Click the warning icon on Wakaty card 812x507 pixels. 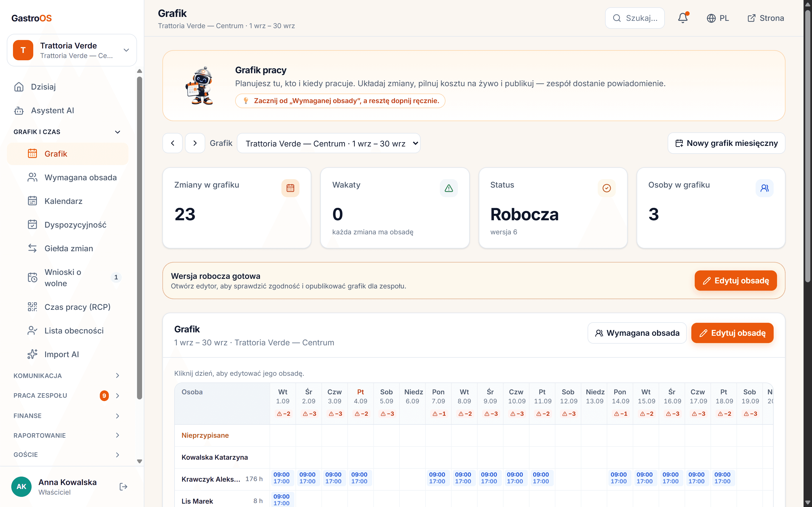449,188
